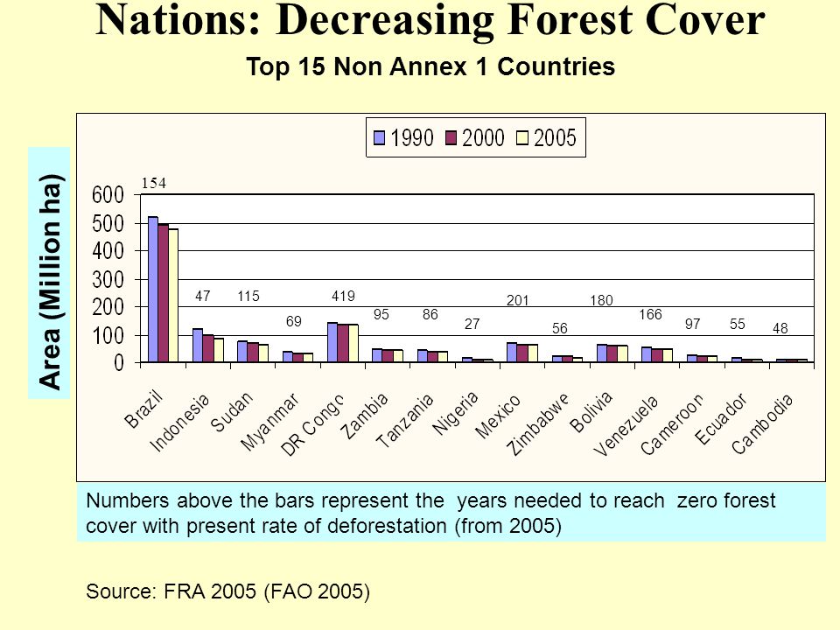Viewport: 840px width, 630px height.
Task: Select Sudan's blue 1990 bar
Action: click(242, 352)
